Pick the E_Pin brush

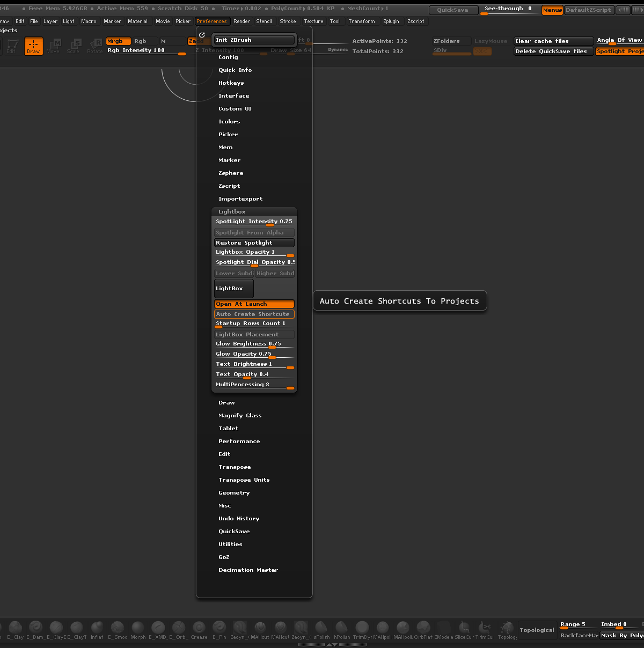coord(219,630)
